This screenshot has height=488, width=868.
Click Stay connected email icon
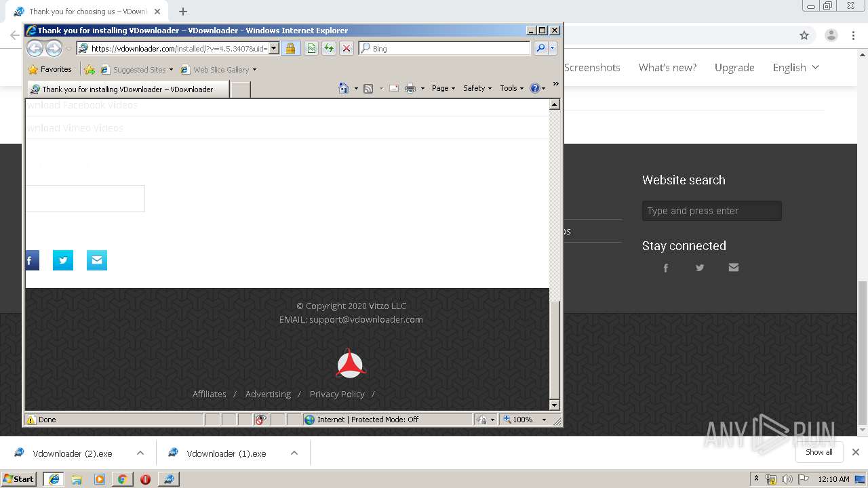(734, 268)
